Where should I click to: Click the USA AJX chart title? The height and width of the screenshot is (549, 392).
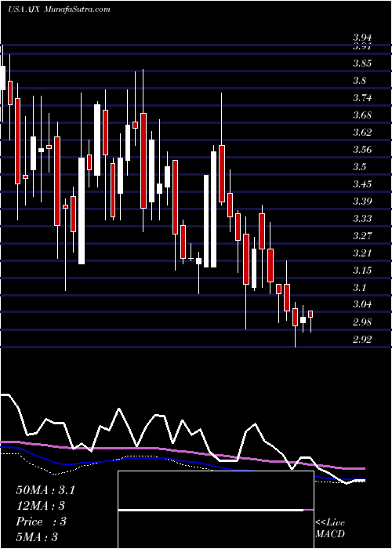(x=24, y=9)
